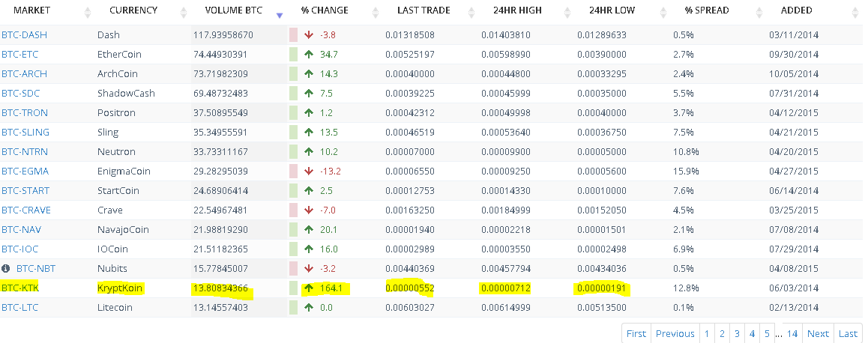The height and width of the screenshot is (343, 868).
Task: Jump to page 3
Action: click(x=737, y=333)
